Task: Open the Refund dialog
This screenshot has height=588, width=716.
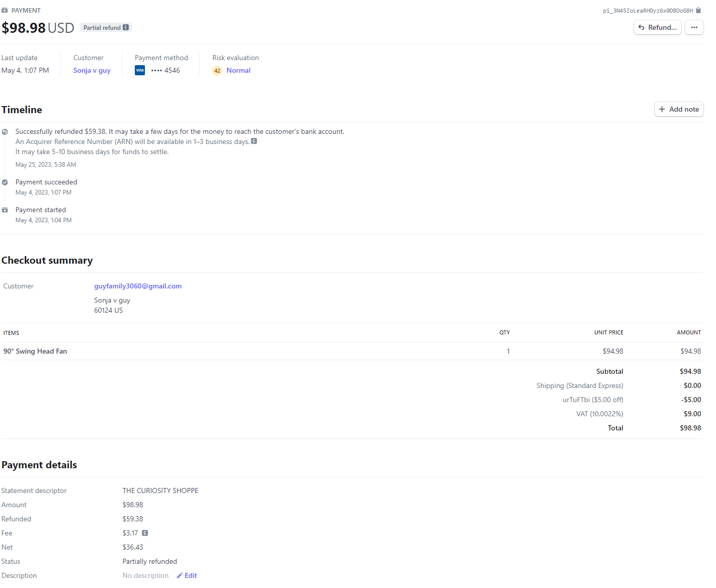Action: [657, 28]
